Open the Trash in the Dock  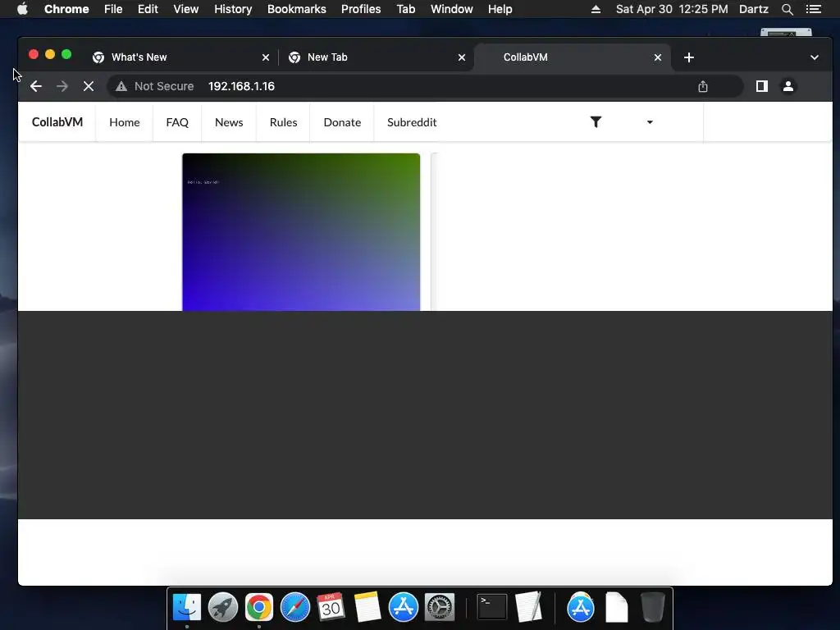652,608
